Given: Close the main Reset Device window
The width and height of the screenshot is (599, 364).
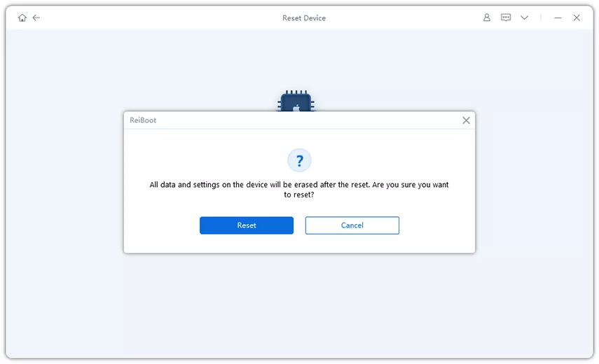Looking at the screenshot, I should click(577, 17).
